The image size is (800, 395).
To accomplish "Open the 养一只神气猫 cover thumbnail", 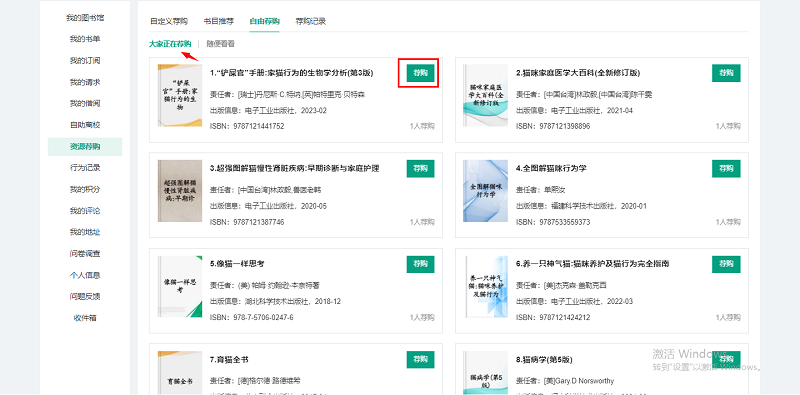I will (x=485, y=287).
